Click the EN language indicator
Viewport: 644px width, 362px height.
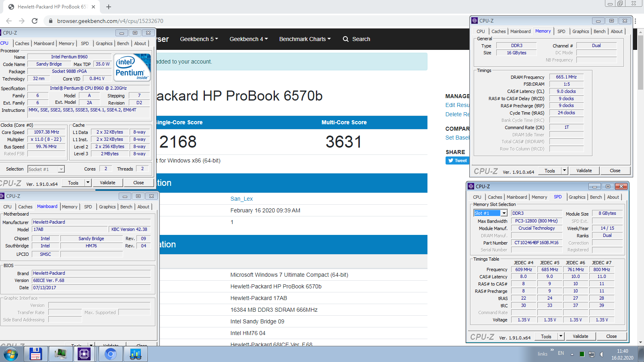[561, 353]
